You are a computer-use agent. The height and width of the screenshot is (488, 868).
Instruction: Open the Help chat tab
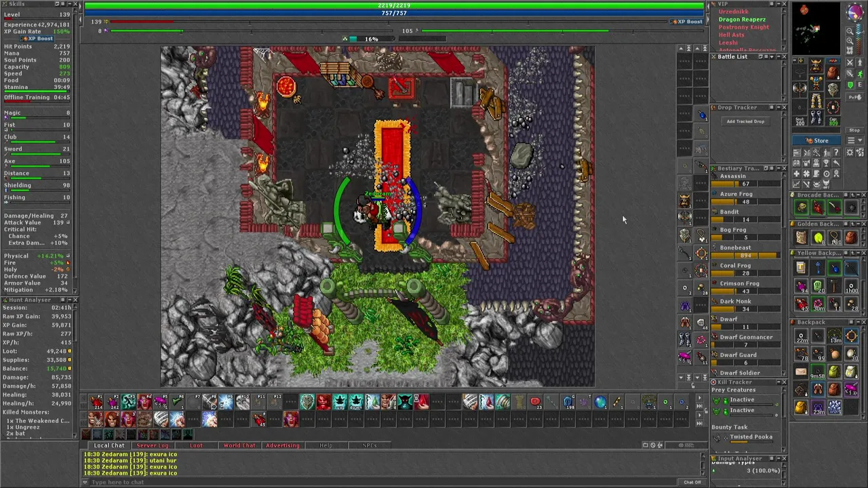tap(326, 445)
